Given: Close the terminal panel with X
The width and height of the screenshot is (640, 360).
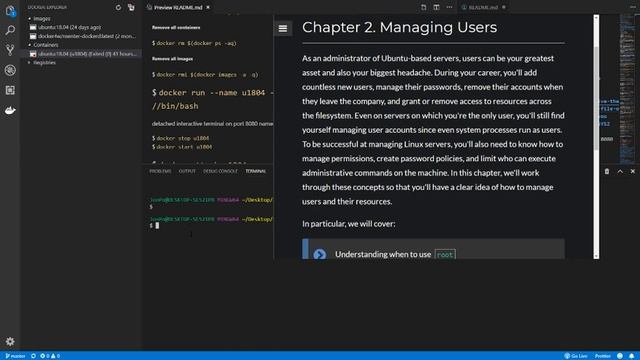Looking at the screenshot, I should (633, 171).
